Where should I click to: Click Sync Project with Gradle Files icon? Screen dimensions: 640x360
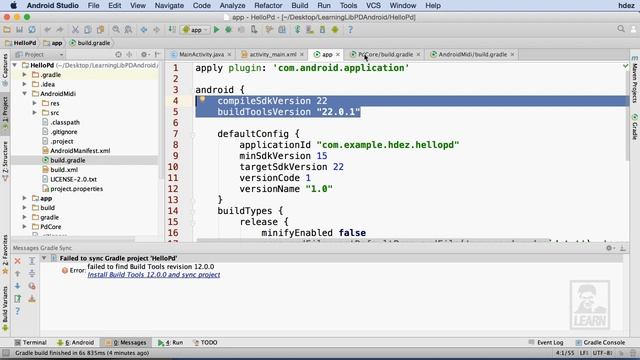pyautogui.click(x=298, y=29)
